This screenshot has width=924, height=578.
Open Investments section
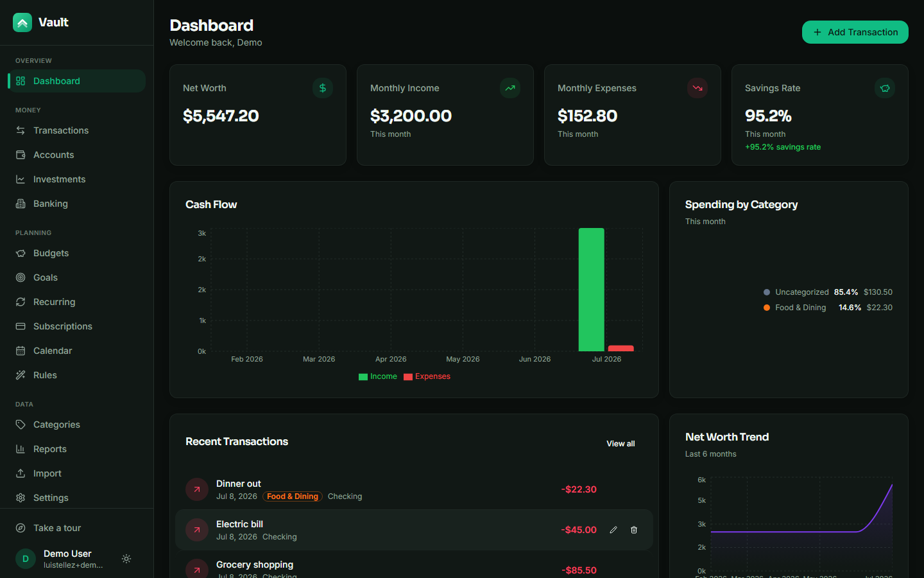click(77, 179)
